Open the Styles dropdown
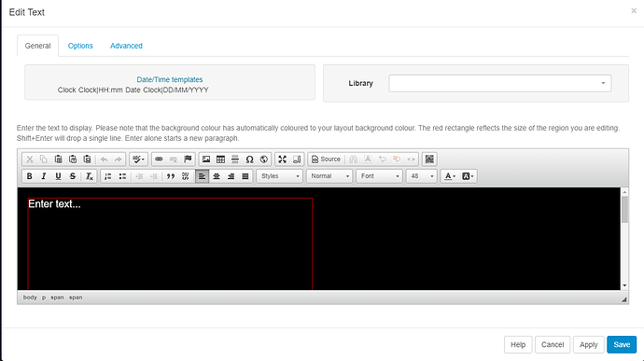The height and width of the screenshot is (361, 644). tap(280, 176)
